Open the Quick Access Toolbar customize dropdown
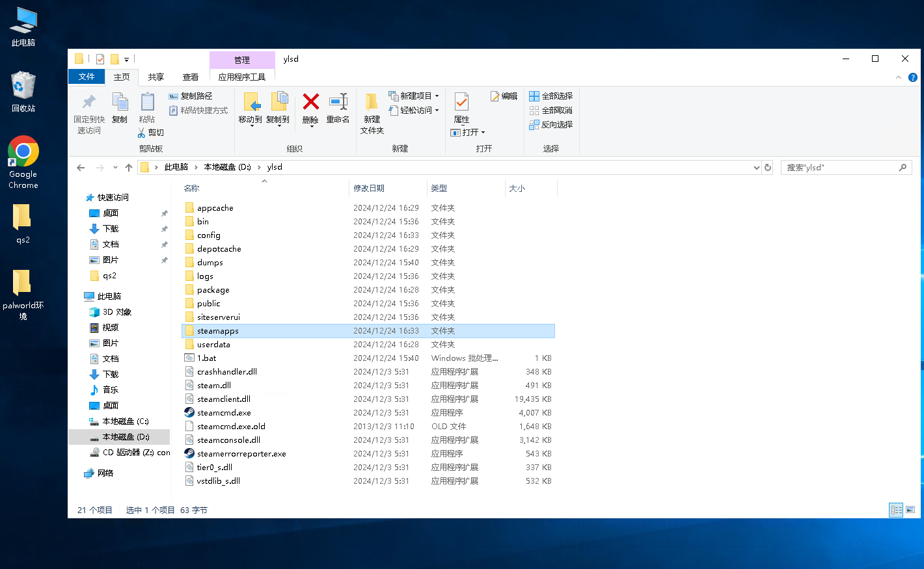This screenshot has width=924, height=569. 126,59
